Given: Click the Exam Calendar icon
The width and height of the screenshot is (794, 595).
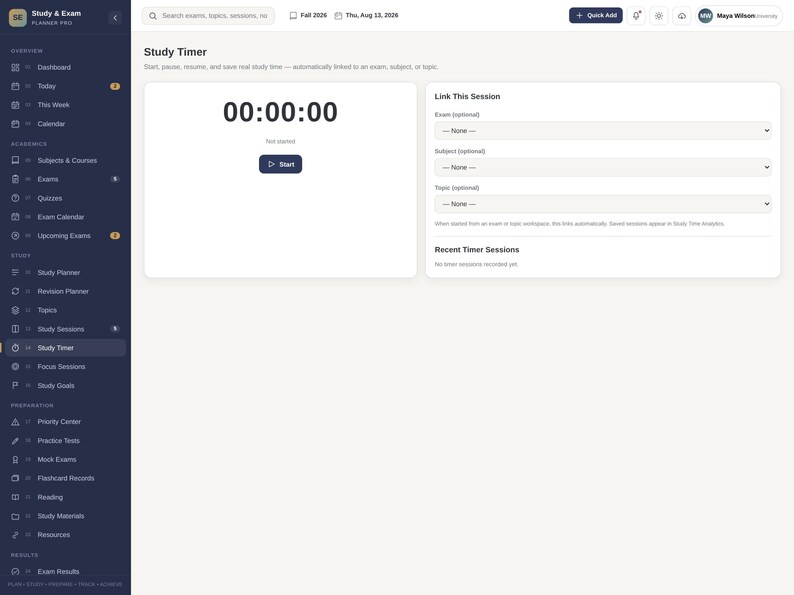Looking at the screenshot, I should (x=15, y=217).
